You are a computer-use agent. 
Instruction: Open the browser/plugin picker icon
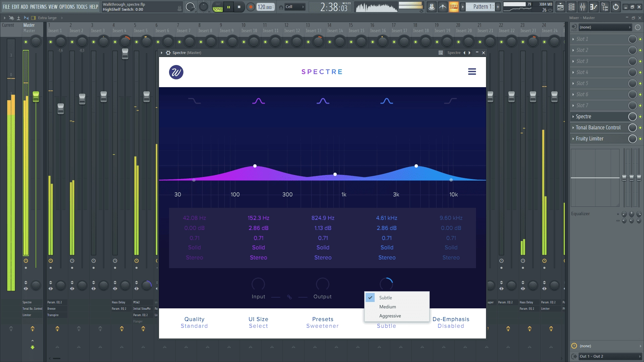(605, 7)
